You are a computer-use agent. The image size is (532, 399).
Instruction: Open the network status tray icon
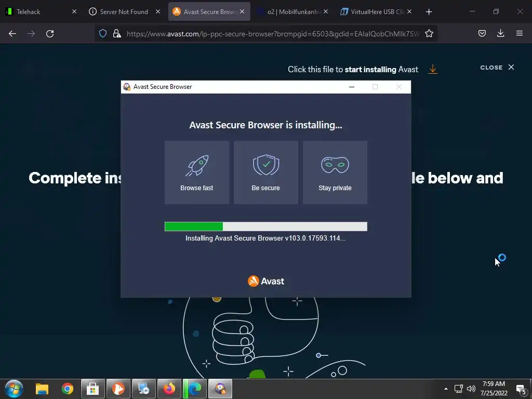(x=459, y=389)
